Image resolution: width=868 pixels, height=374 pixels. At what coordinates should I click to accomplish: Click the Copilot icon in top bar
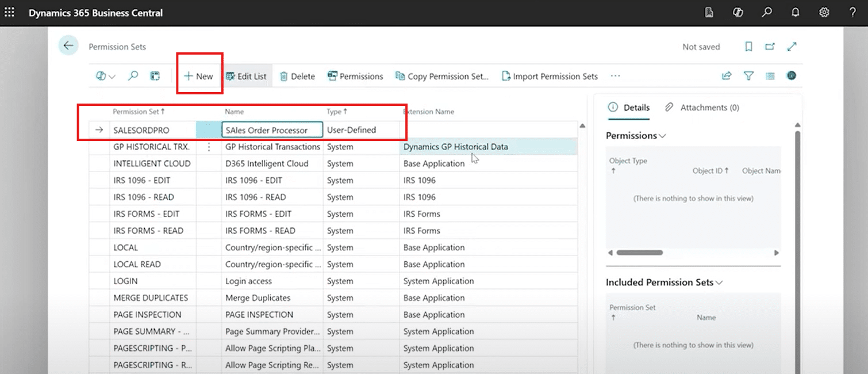click(x=738, y=12)
